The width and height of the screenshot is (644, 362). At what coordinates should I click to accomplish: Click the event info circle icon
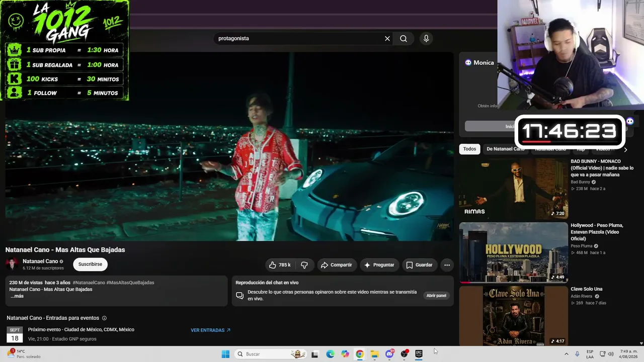pyautogui.click(x=104, y=318)
